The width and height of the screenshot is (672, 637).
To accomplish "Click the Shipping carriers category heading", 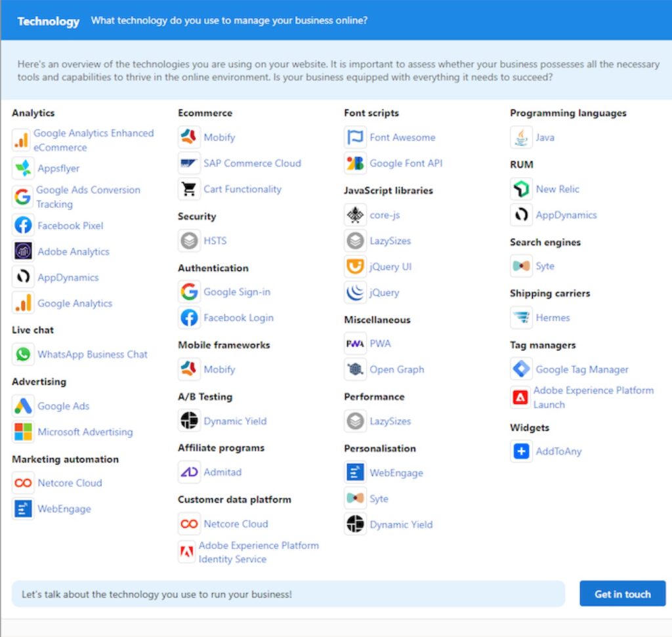I will (x=550, y=293).
